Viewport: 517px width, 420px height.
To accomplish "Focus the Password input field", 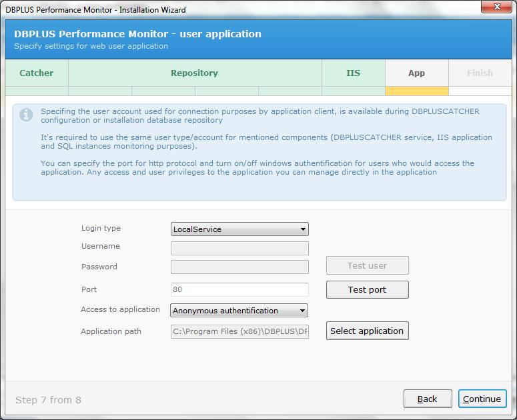I will 239,267.
